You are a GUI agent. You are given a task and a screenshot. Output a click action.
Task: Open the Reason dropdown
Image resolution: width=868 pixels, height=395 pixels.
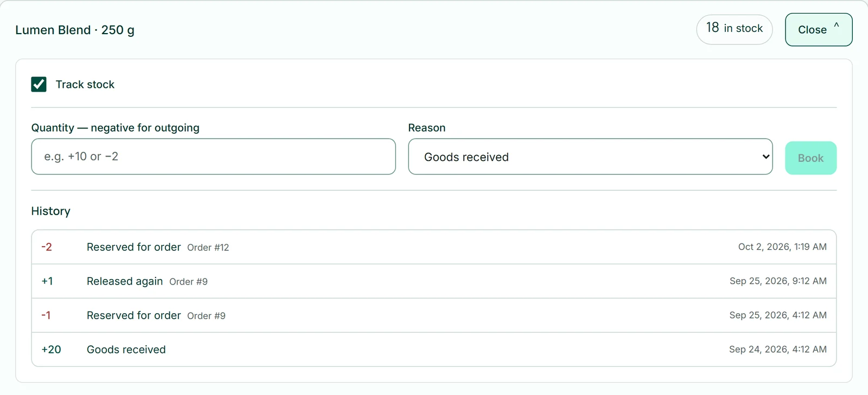pyautogui.click(x=590, y=157)
